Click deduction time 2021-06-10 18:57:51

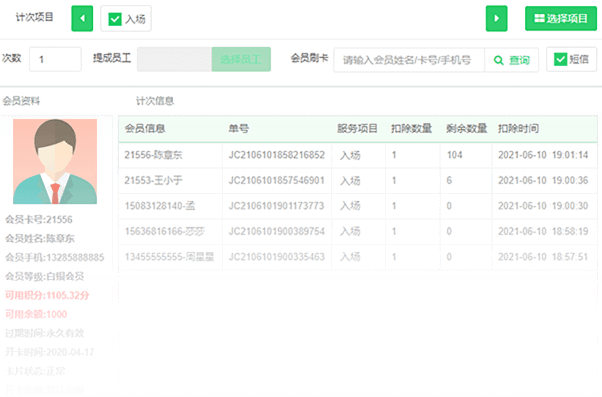click(543, 257)
